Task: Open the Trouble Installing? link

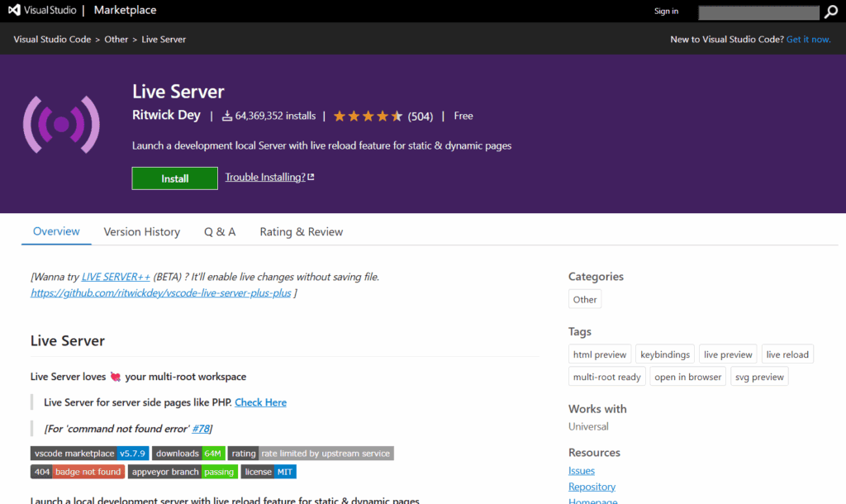Action: [x=269, y=177]
